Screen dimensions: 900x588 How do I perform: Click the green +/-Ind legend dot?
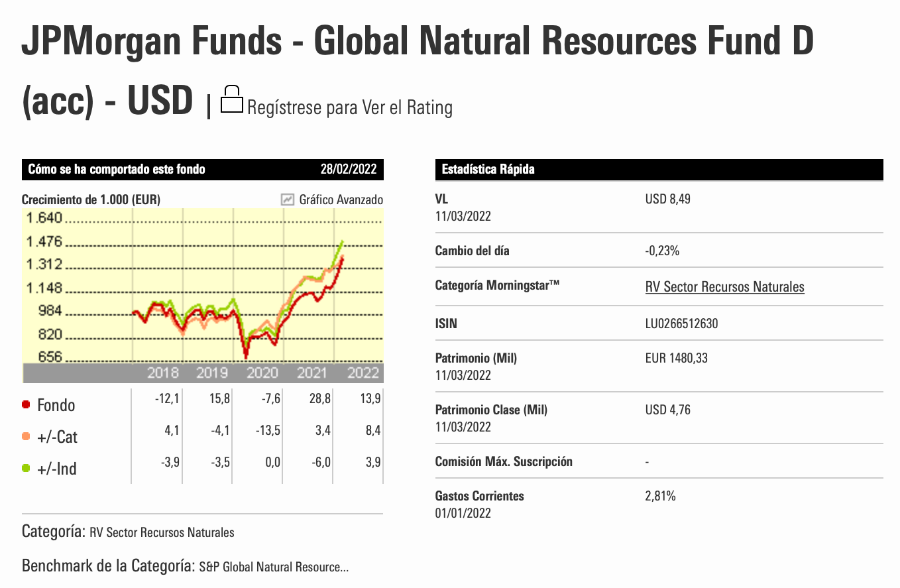[27, 468]
